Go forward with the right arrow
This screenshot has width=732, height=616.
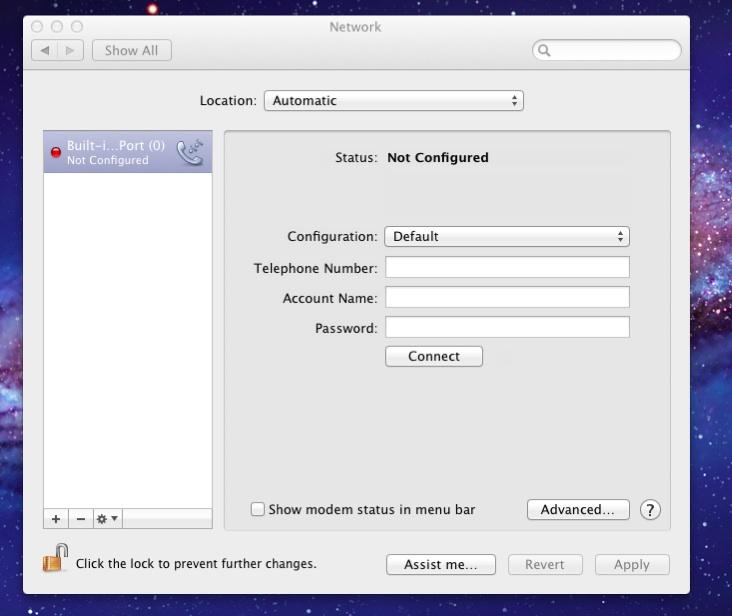70,50
